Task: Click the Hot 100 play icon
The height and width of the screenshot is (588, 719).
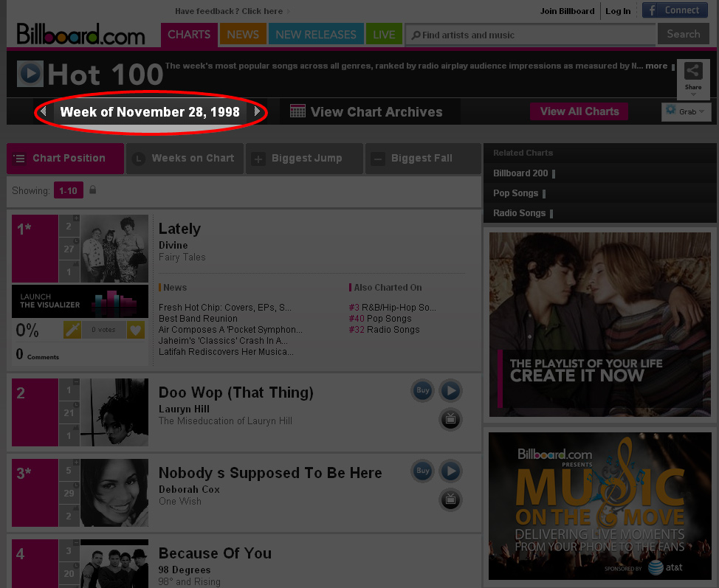Action: tap(30, 73)
